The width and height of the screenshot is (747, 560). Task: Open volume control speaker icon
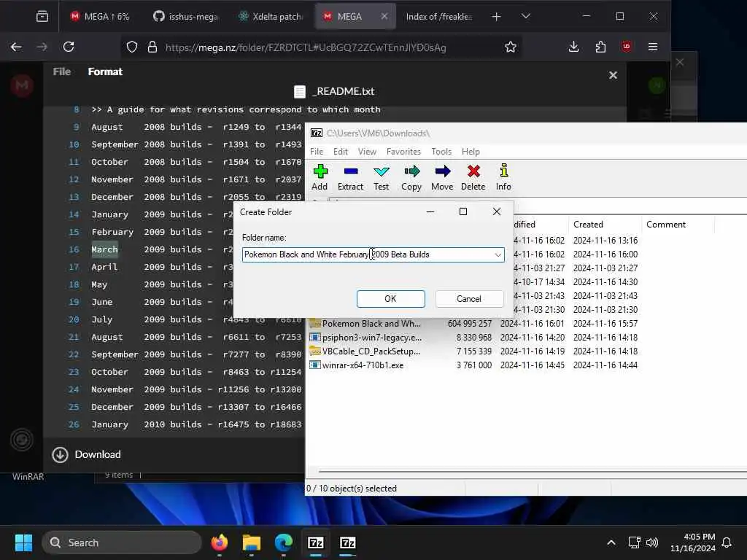(x=652, y=542)
